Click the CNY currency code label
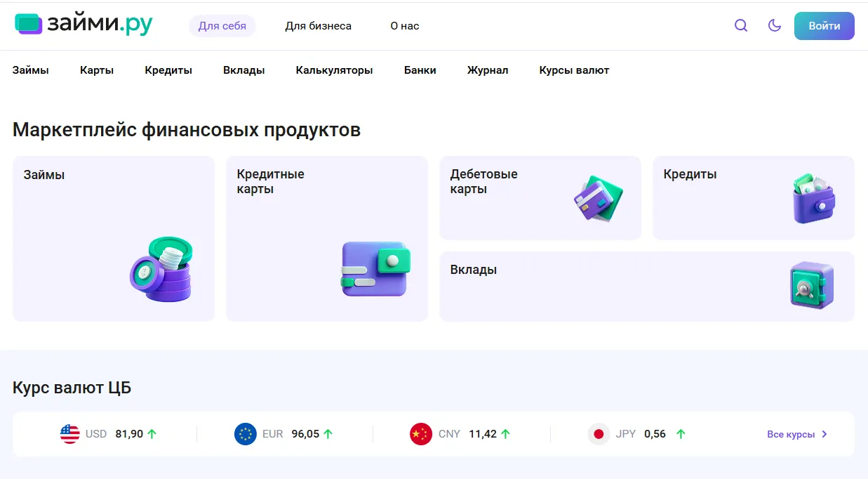The height and width of the screenshot is (479, 868). (449, 434)
